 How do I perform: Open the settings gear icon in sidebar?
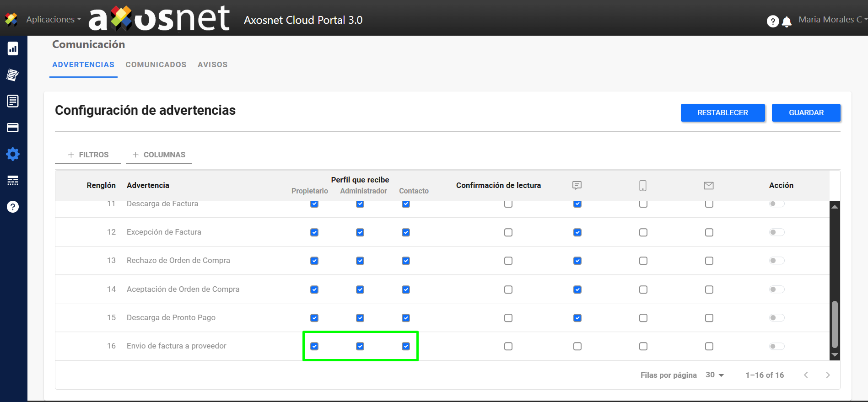pyautogui.click(x=13, y=154)
